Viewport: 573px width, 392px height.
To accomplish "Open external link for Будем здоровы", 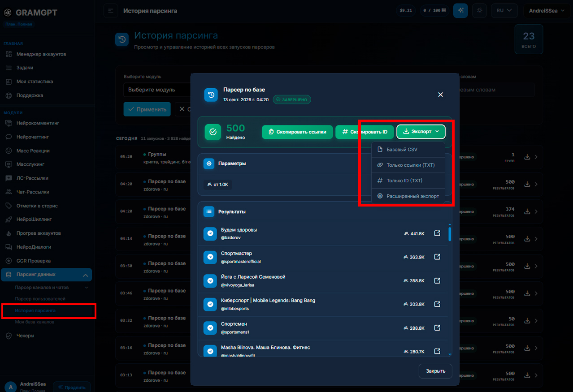I will [x=437, y=233].
